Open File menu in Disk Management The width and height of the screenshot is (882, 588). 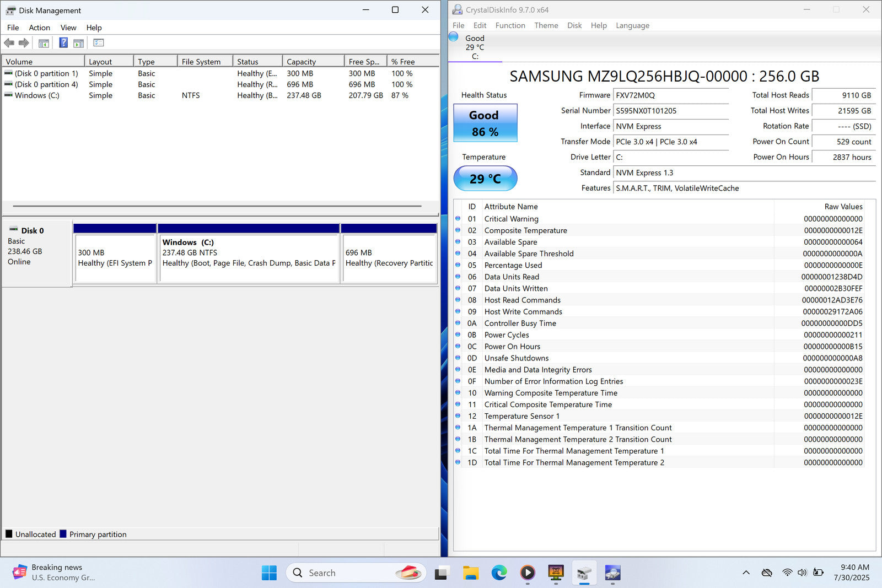click(x=13, y=28)
